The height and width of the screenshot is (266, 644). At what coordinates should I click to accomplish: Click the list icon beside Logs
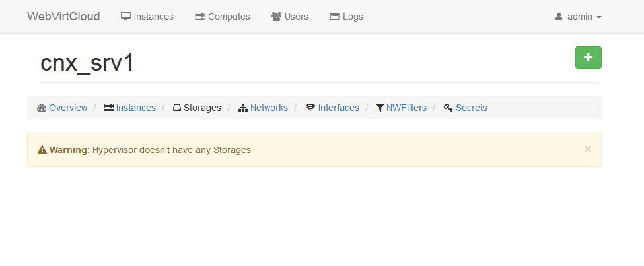[334, 17]
